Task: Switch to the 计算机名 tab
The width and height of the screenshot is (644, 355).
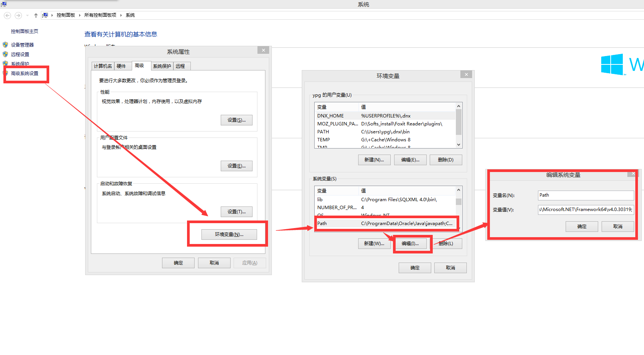Action: pos(103,66)
